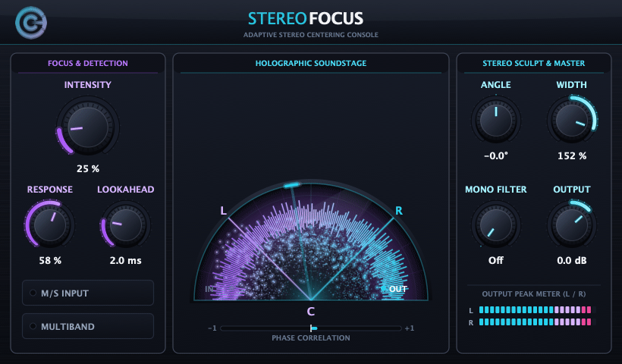Click the Width 152 % value readout
This screenshot has width=622, height=364.
coord(572,155)
